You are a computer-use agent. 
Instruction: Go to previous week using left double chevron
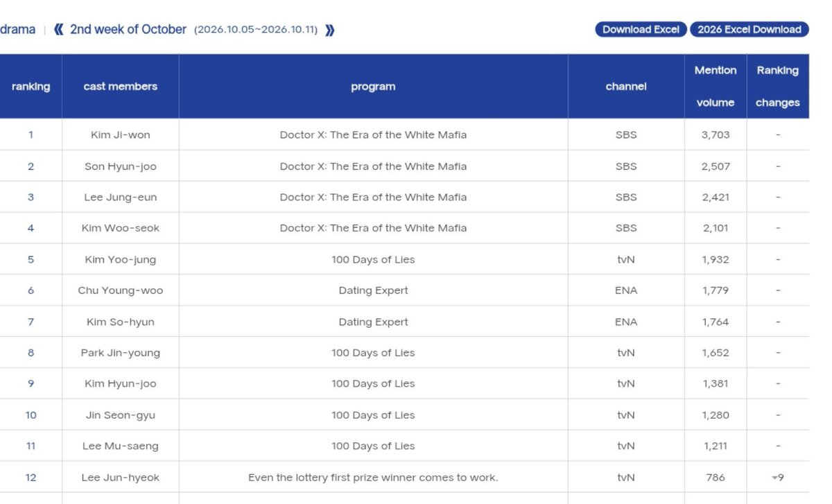(59, 30)
